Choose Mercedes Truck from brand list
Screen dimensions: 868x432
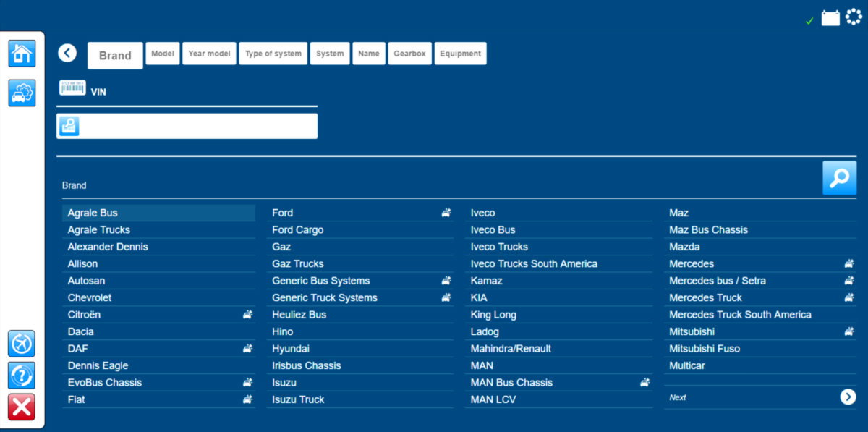click(705, 297)
